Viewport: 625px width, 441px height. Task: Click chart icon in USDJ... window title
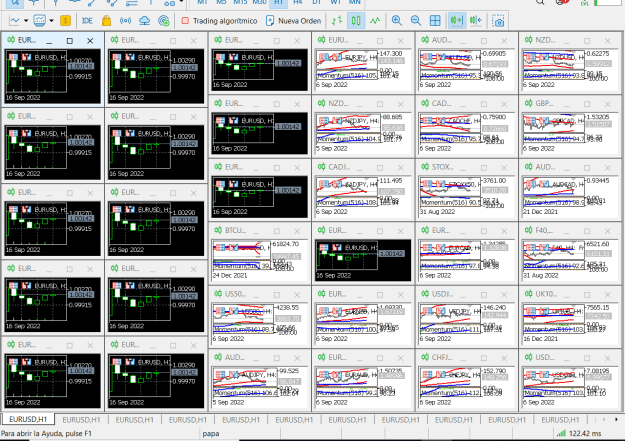[425, 294]
